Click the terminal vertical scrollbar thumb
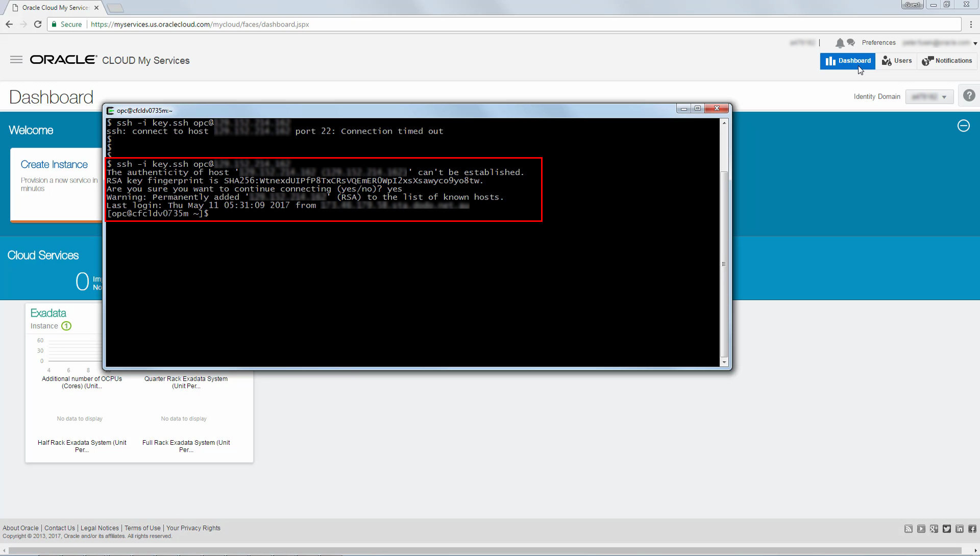Viewport: 980px width, 556px height. [724, 264]
